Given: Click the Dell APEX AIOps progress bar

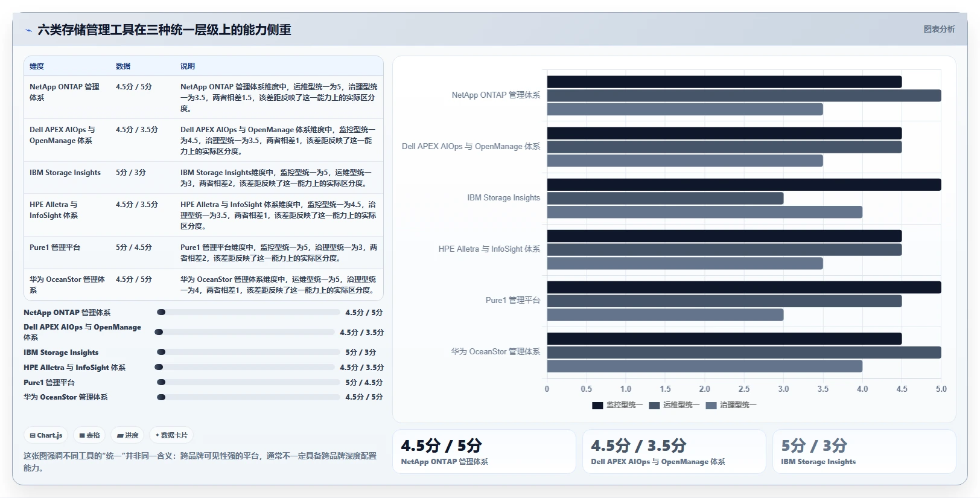Looking at the screenshot, I should pos(244,332).
